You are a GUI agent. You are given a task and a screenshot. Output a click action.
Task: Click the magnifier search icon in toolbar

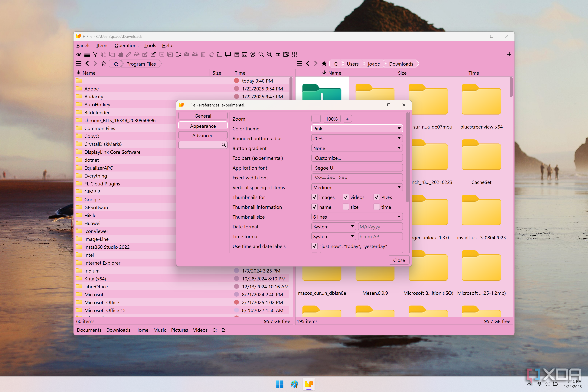(261, 54)
